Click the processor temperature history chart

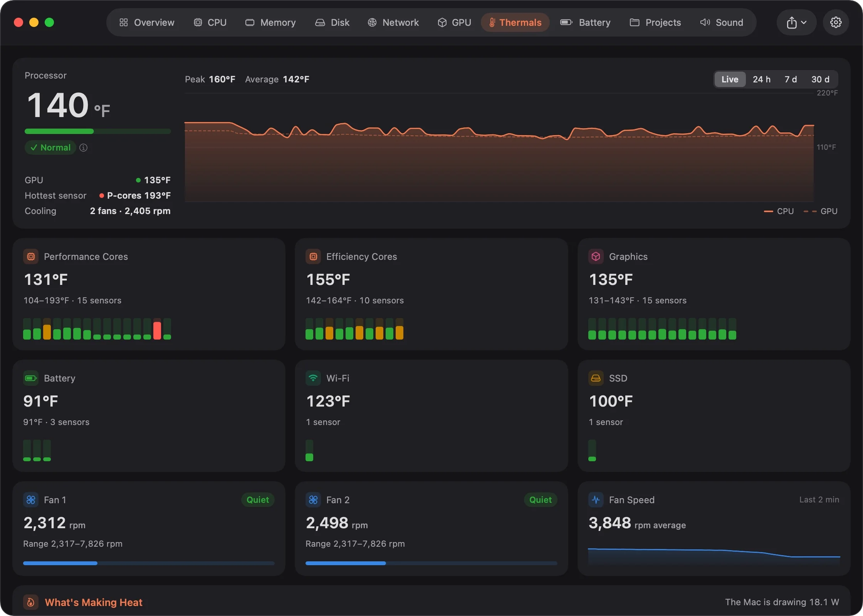click(499, 147)
